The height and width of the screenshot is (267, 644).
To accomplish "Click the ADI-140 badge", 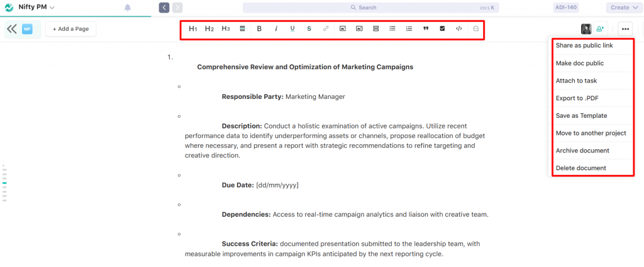I will [x=567, y=8].
